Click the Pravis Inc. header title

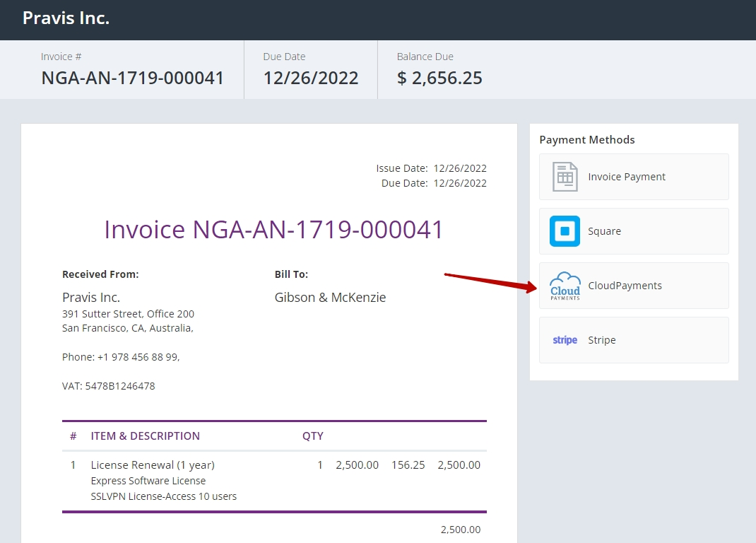(66, 18)
